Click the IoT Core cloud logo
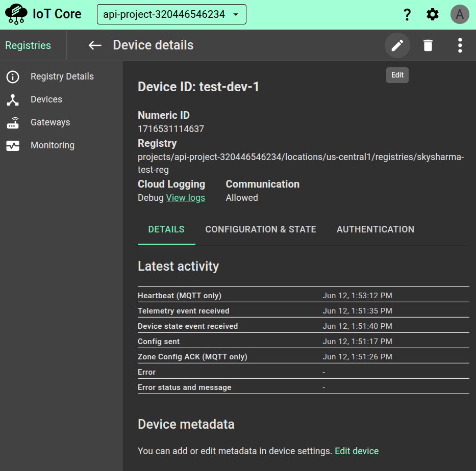 pyautogui.click(x=16, y=14)
